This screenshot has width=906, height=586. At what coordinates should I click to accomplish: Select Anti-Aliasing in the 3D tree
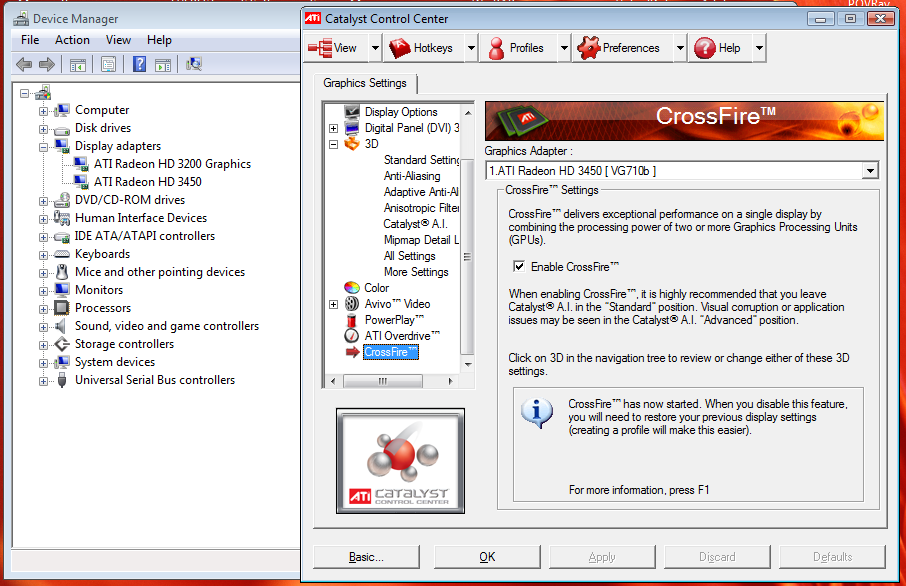pyautogui.click(x=412, y=176)
